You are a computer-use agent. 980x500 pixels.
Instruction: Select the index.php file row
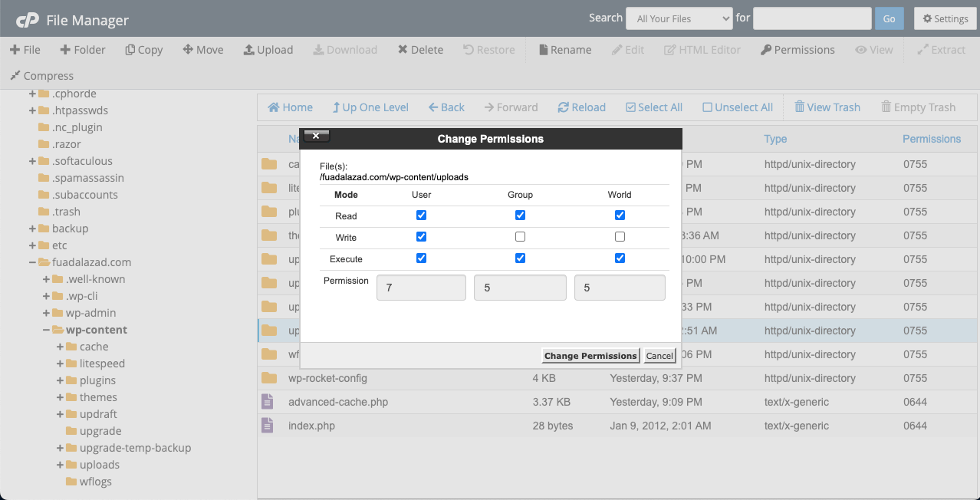617,426
